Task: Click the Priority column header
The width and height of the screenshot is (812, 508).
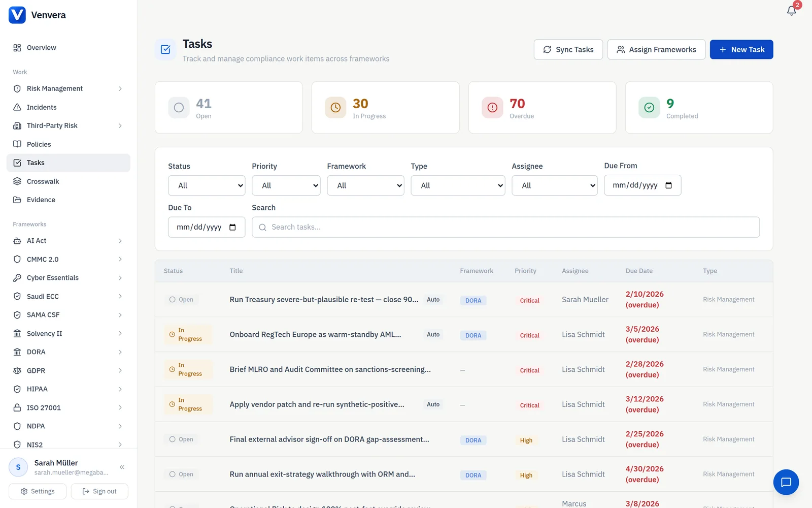Action: click(x=525, y=271)
